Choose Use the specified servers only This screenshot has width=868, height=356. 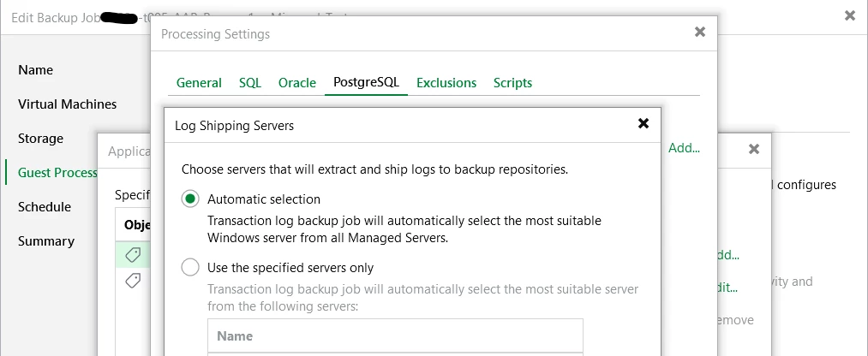pos(190,268)
